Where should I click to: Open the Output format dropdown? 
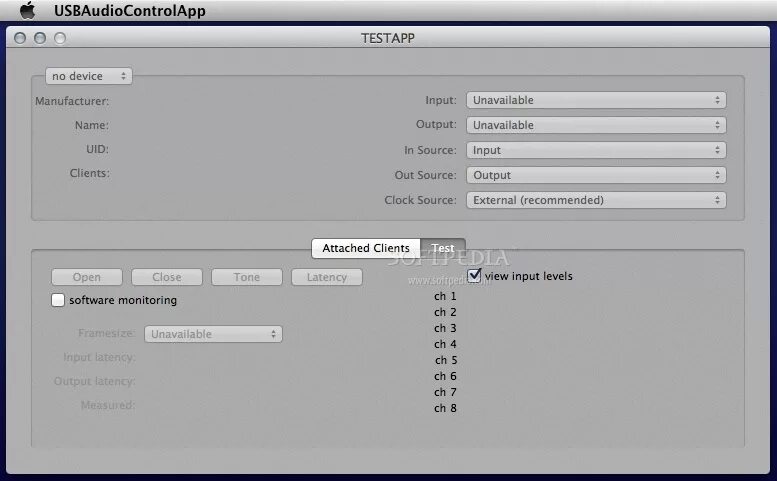pyautogui.click(x=596, y=125)
